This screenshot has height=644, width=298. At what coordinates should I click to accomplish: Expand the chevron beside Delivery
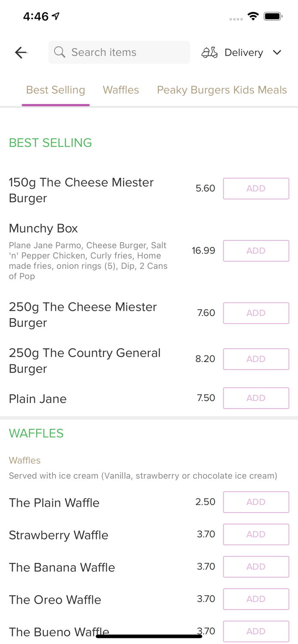[277, 52]
